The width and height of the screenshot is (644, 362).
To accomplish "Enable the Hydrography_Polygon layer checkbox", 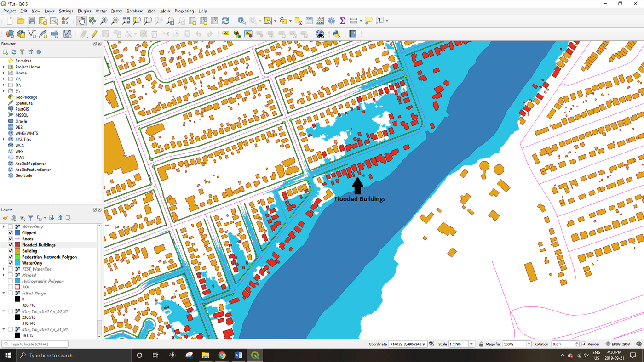I will pos(11,281).
